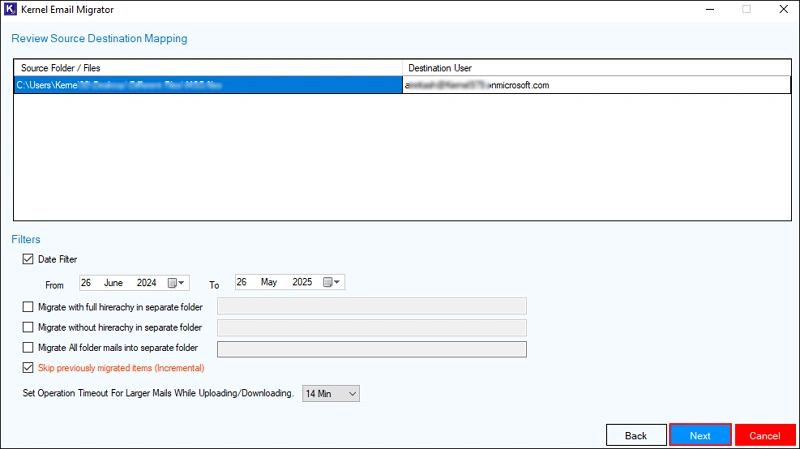Open the To date calendar picker
The image size is (800, 449).
pos(332,282)
